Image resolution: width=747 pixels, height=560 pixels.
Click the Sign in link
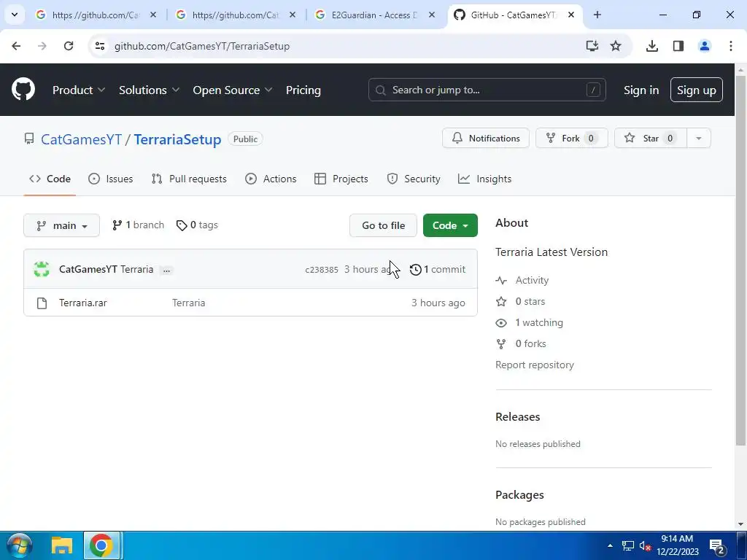pos(640,90)
